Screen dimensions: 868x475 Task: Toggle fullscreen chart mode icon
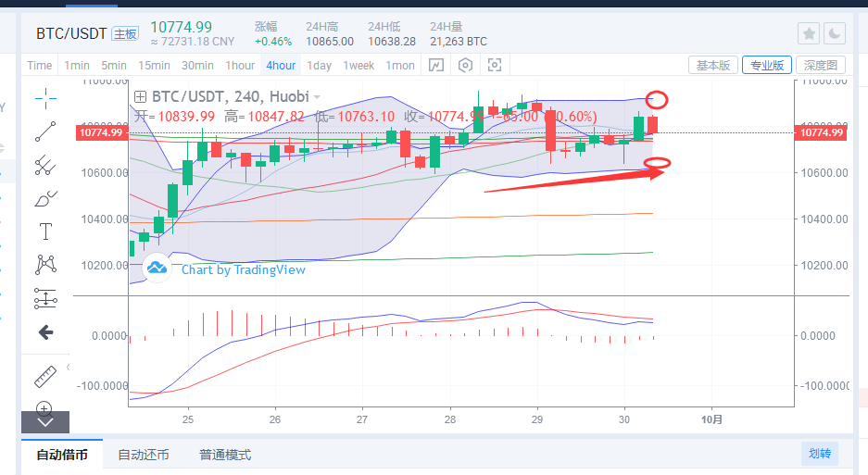[495, 66]
